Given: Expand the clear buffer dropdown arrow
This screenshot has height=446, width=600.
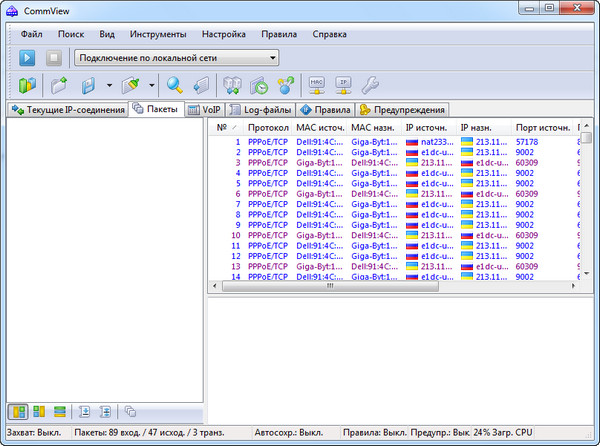Looking at the screenshot, I should click(x=150, y=85).
